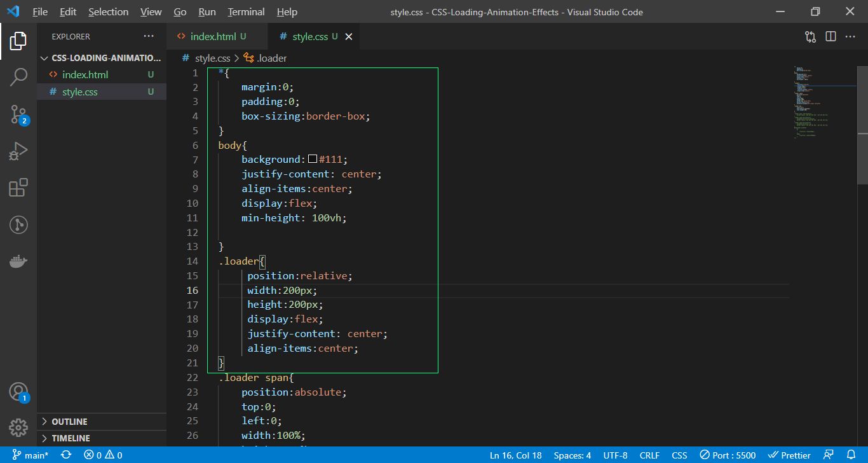Viewport: 868px width, 463px height.
Task: Click the feedback icon in status bar
Action: tap(829, 455)
